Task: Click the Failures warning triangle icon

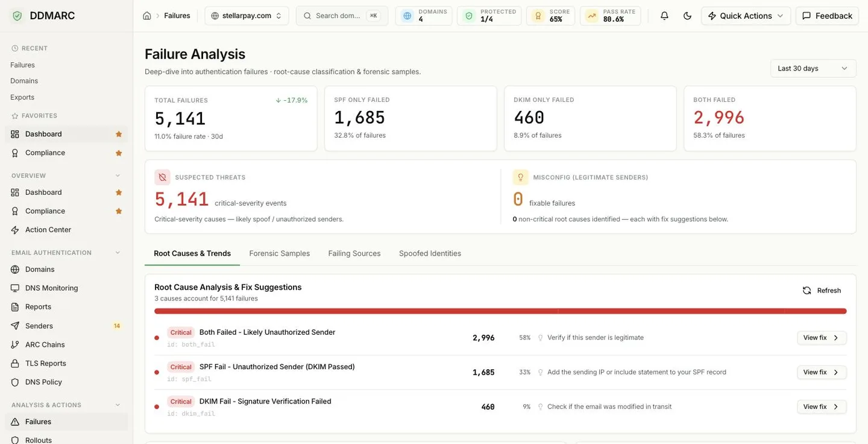Action: (x=15, y=422)
